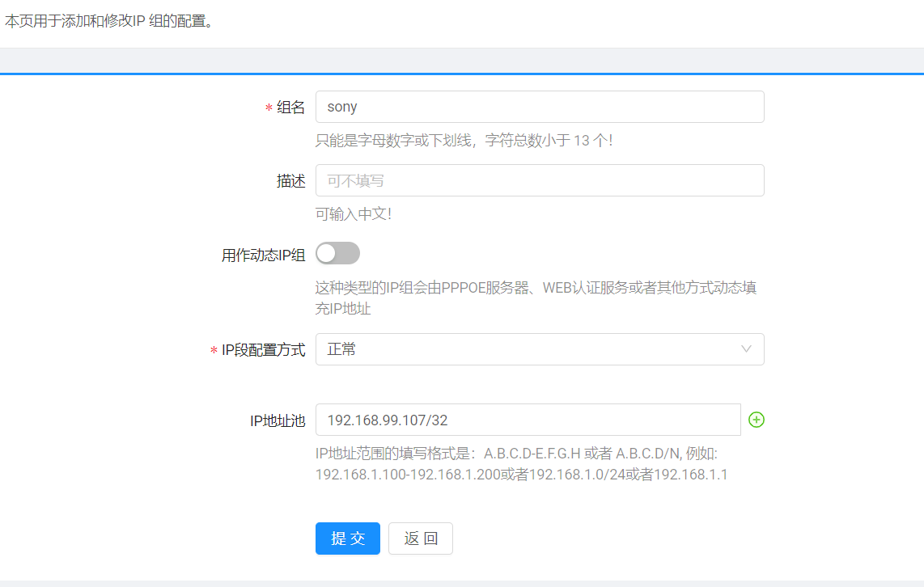Select the IP地址池 field with 192.168.99.107/32
This screenshot has height=587, width=924.
click(528, 420)
